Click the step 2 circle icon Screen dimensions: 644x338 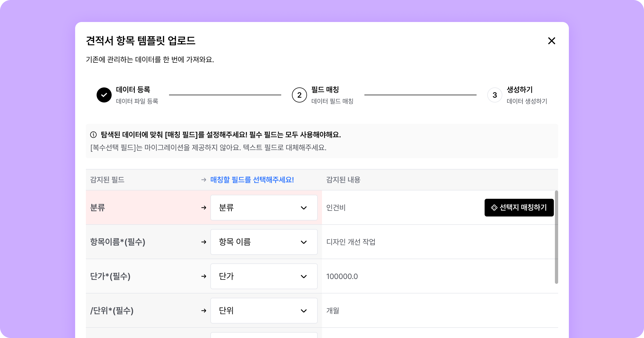[x=299, y=95]
